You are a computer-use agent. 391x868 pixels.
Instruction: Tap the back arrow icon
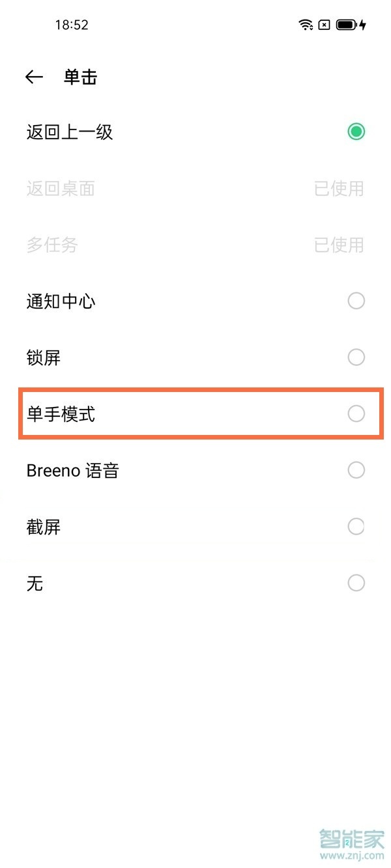click(34, 77)
